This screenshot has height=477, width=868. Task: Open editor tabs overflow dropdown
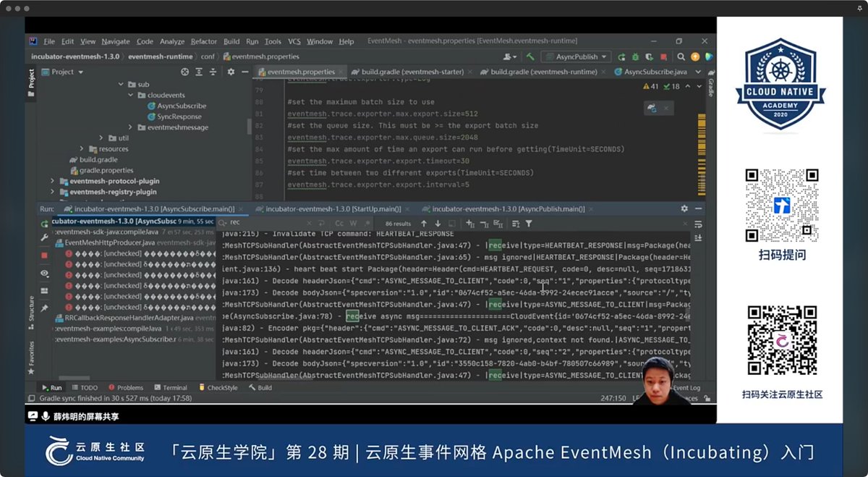(x=698, y=72)
